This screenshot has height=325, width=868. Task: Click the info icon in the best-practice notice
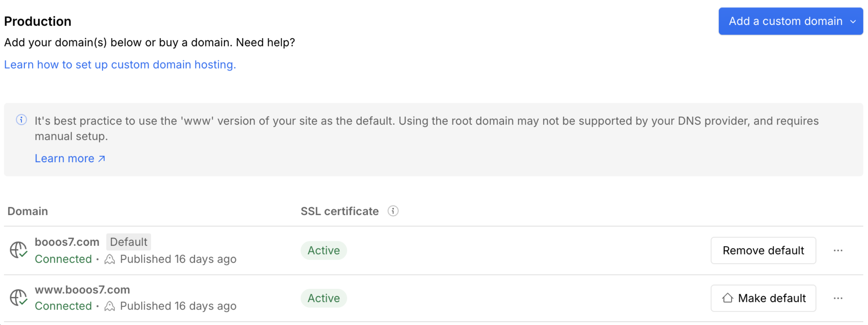pos(22,120)
